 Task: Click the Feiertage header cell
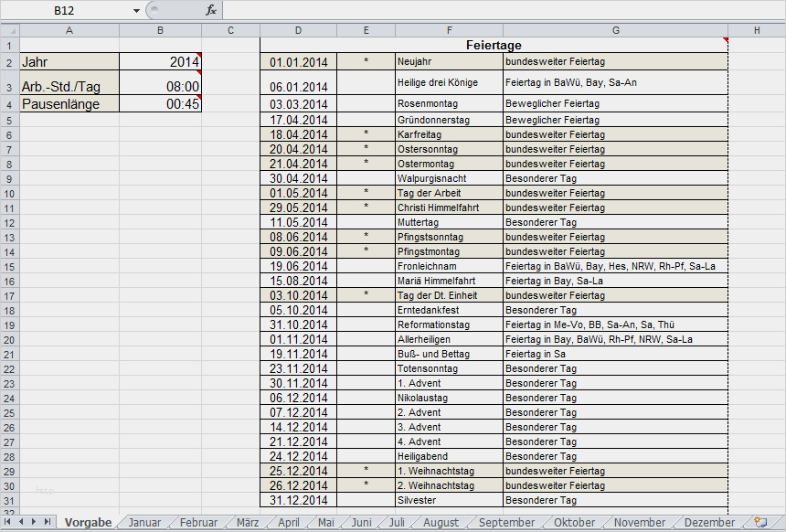tap(494, 45)
